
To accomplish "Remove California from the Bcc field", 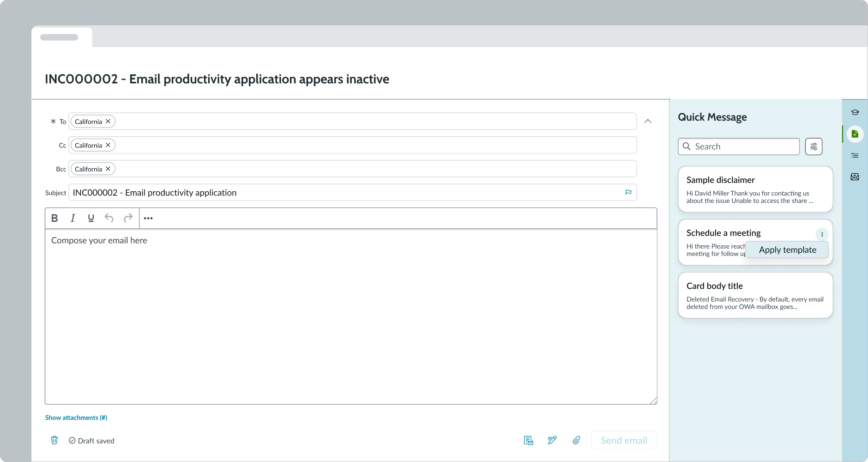I will click(x=108, y=169).
